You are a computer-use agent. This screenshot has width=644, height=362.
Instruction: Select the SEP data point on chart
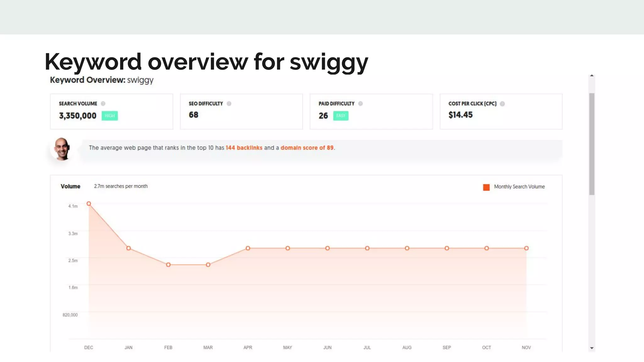[447, 248]
